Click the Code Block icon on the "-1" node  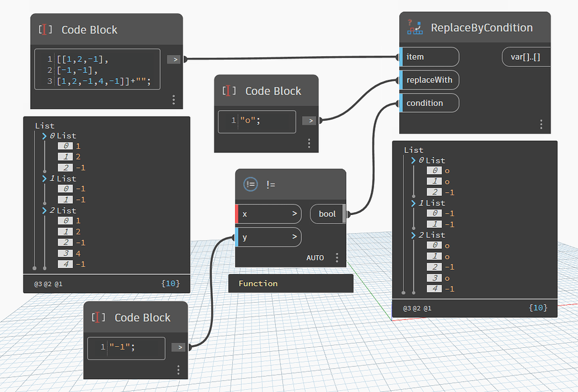click(x=98, y=317)
